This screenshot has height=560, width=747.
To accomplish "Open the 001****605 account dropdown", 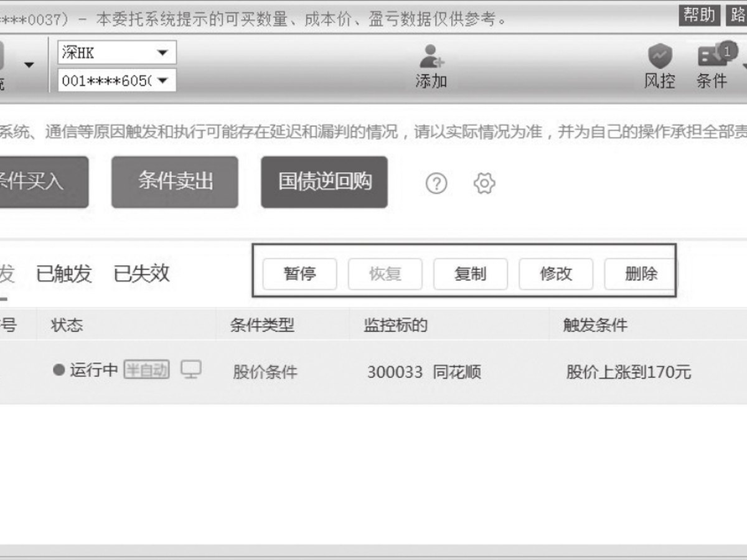I will click(117, 80).
